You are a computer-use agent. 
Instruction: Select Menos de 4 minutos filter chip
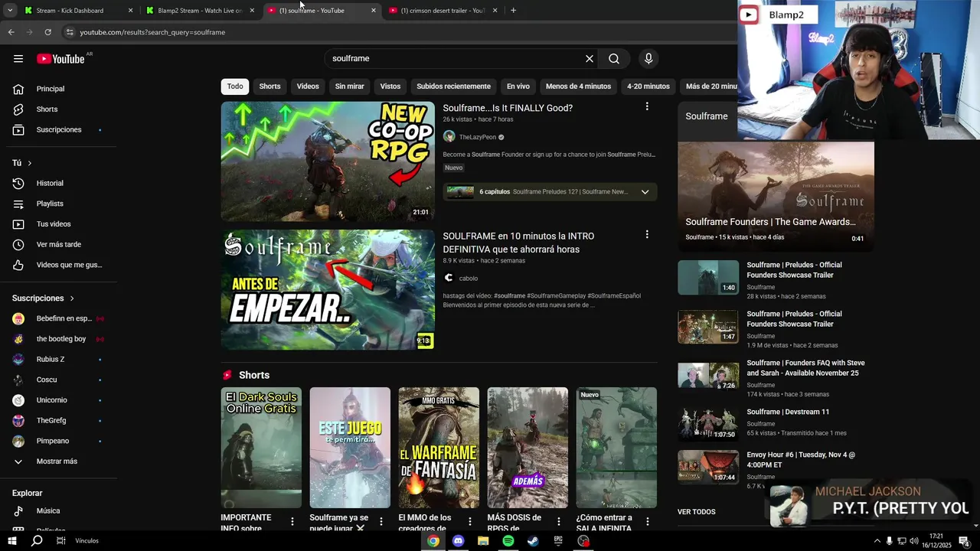click(x=578, y=86)
